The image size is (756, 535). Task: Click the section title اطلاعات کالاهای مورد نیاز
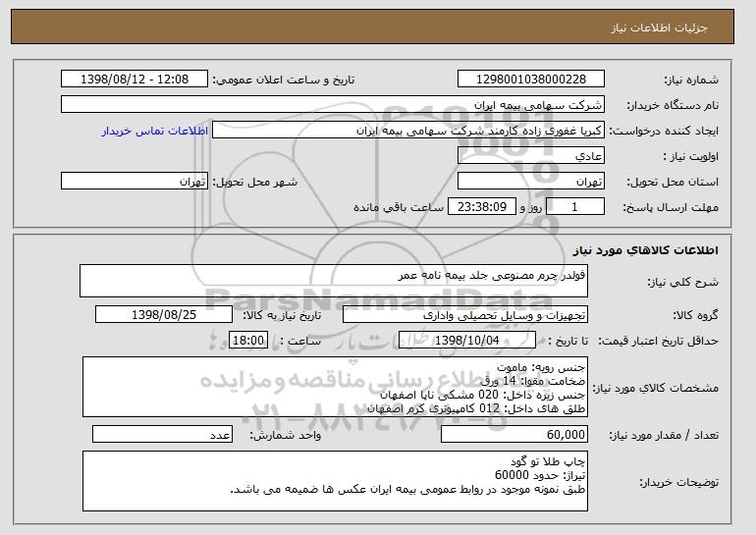point(646,250)
